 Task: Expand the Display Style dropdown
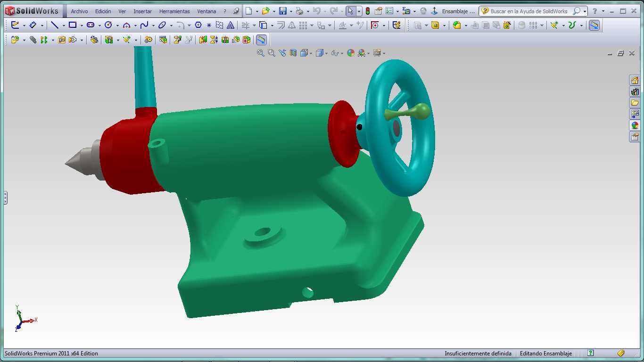click(x=326, y=54)
